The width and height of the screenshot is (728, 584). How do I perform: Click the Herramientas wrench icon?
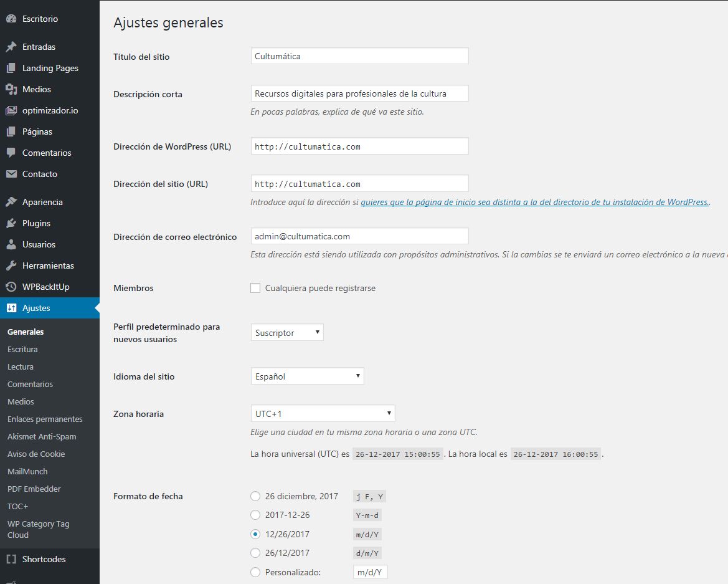[11, 266]
